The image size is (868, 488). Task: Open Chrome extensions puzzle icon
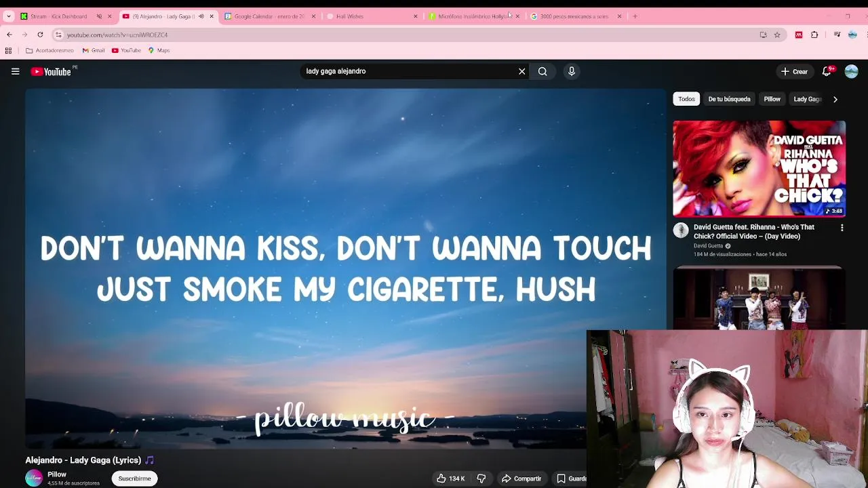coord(814,35)
